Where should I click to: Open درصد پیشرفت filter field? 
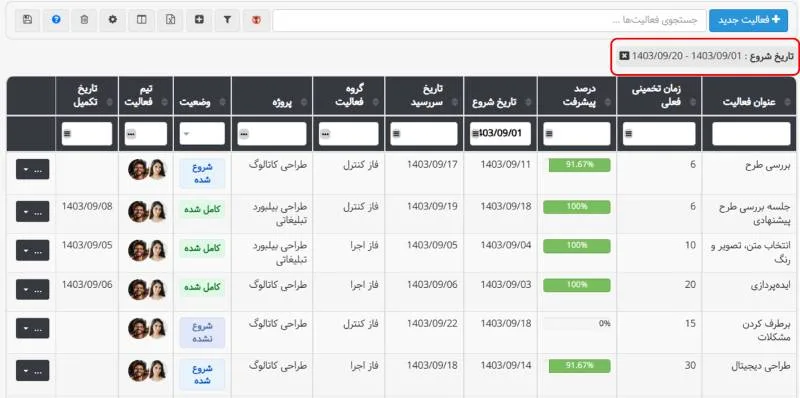577,134
